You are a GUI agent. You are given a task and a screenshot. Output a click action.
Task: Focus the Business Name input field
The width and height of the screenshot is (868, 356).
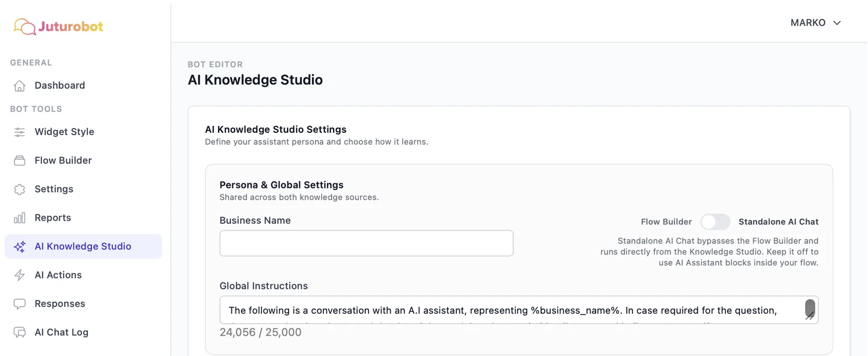click(366, 243)
